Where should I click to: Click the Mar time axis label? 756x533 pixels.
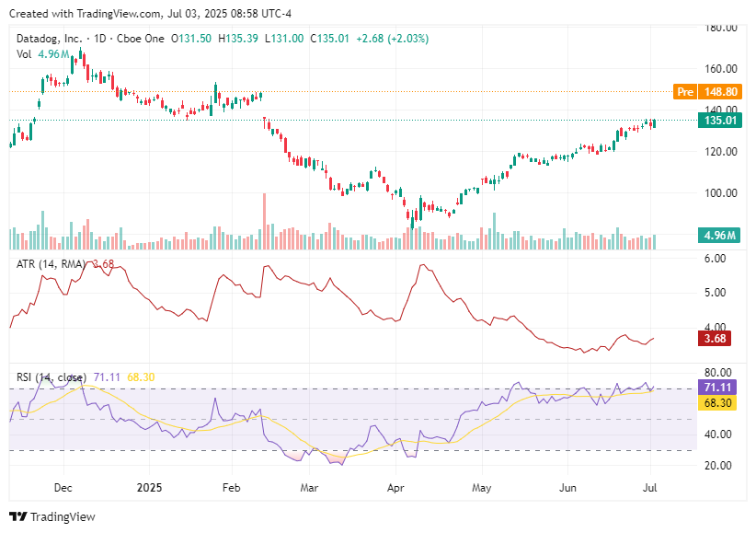(x=309, y=488)
